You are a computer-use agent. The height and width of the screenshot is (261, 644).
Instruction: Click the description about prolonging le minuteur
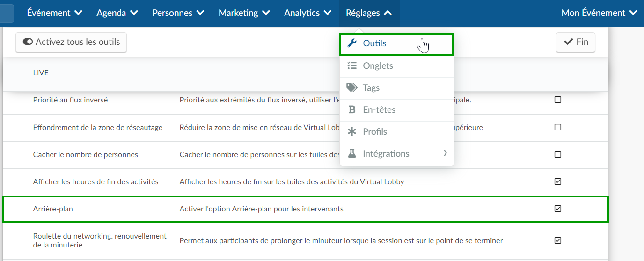tap(341, 241)
